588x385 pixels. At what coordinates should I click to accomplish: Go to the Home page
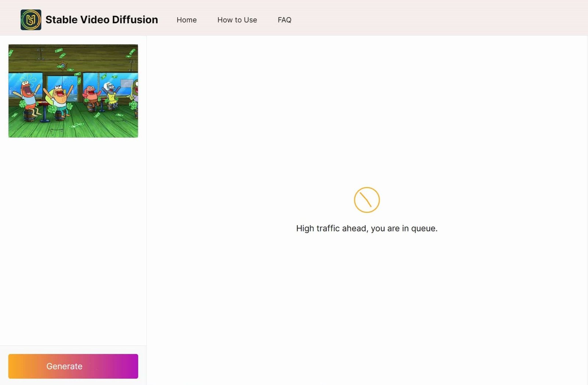(x=187, y=20)
